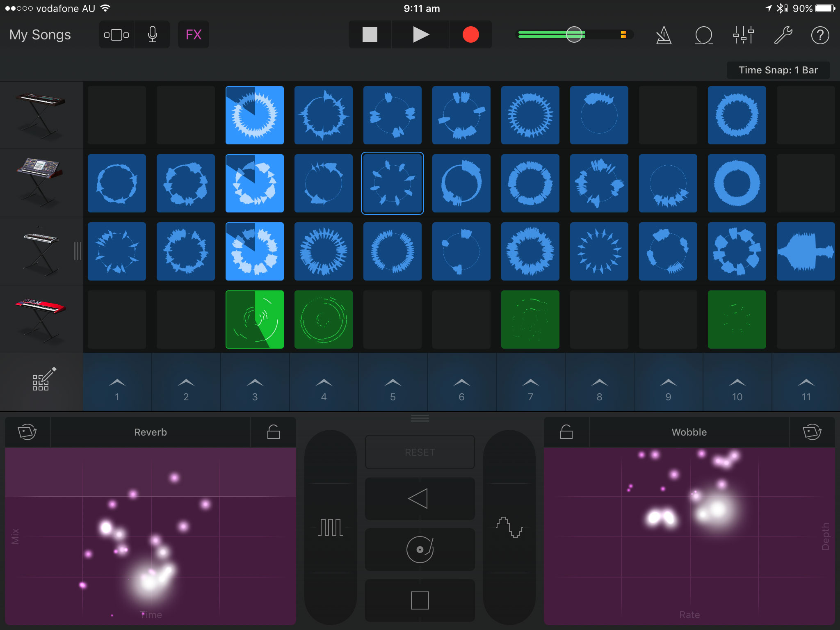Tap the grid cell edit icon
Image resolution: width=840 pixels, height=630 pixels.
pyautogui.click(x=42, y=380)
